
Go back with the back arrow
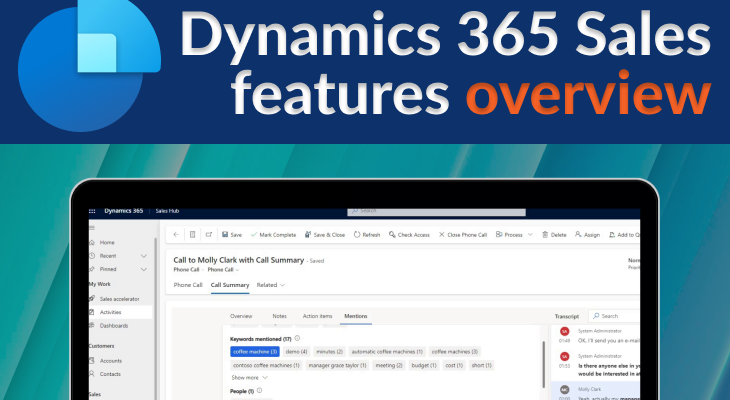pyautogui.click(x=176, y=235)
